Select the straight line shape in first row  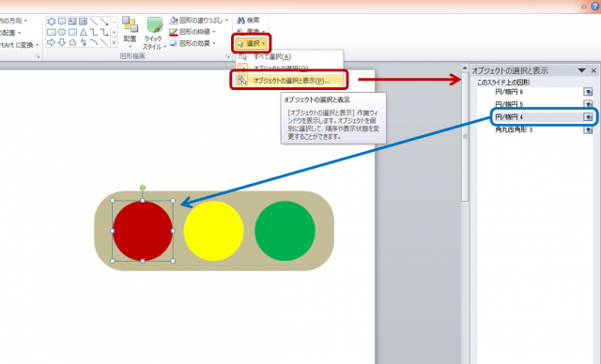point(94,22)
